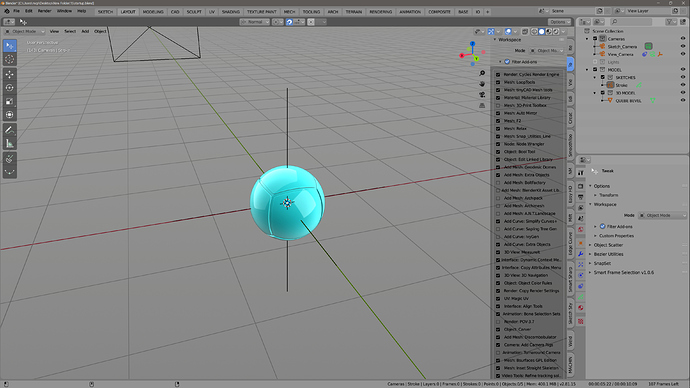Image resolution: width=690 pixels, height=388 pixels.
Task: Expand the Bezier Utilities panel
Action: point(608,254)
